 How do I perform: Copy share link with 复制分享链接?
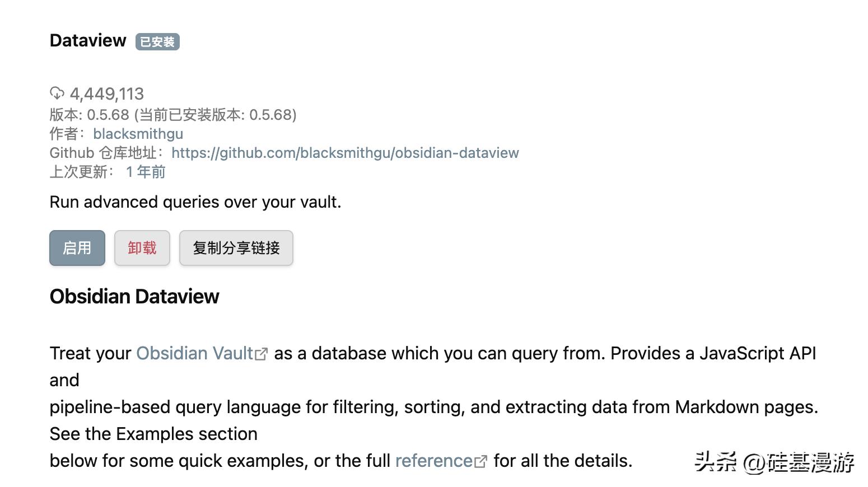click(236, 248)
